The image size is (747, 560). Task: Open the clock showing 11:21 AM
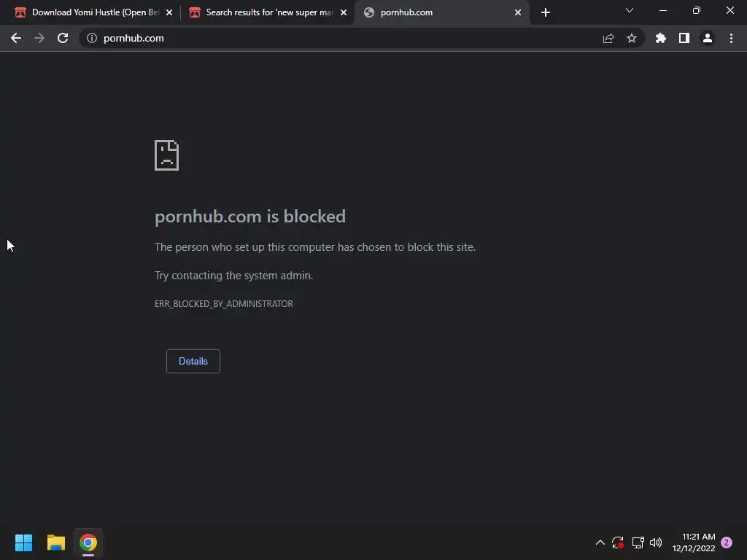pos(694,542)
